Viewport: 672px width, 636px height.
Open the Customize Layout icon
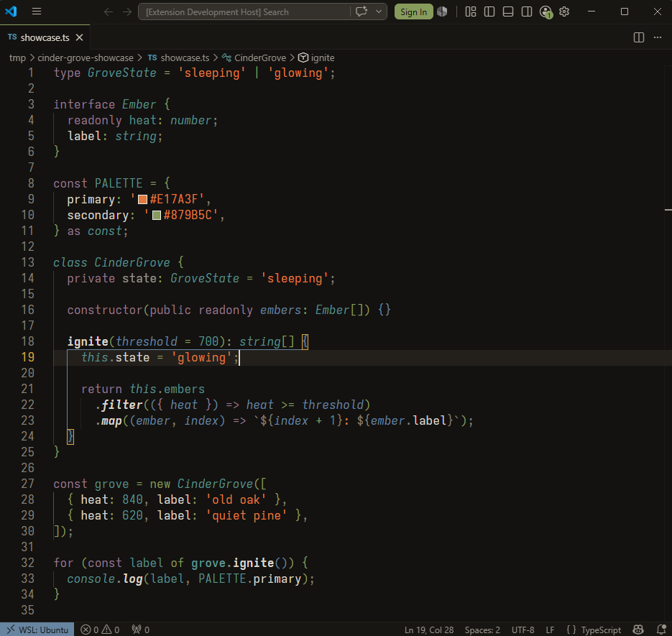tap(471, 11)
